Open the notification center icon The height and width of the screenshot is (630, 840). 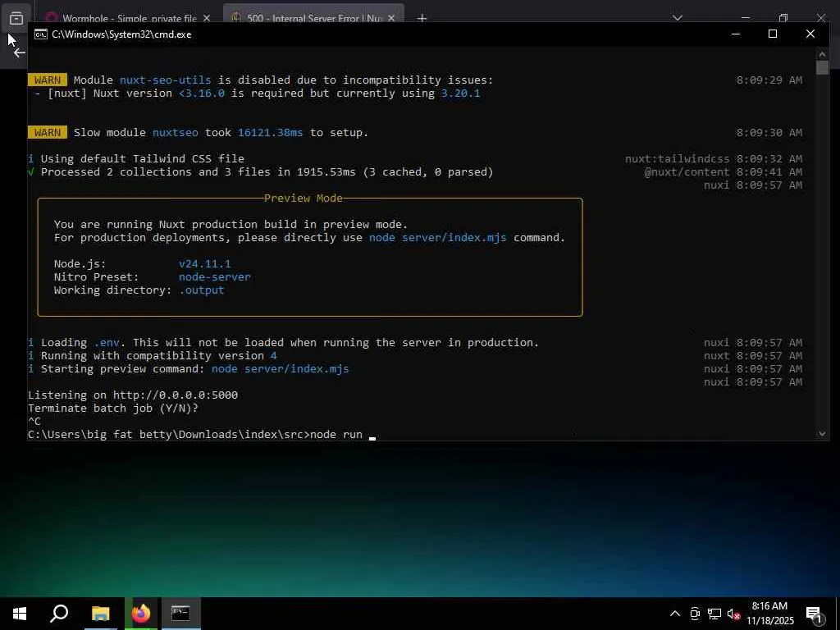coord(814,614)
